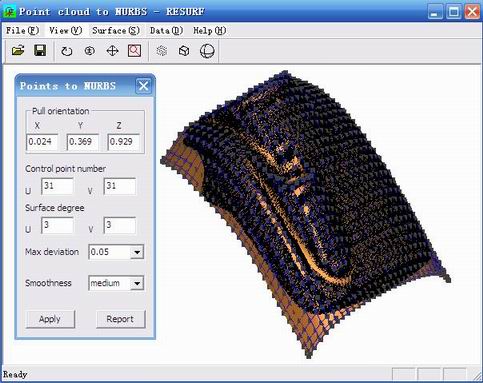Click the Pull orientation Z field

123,142
